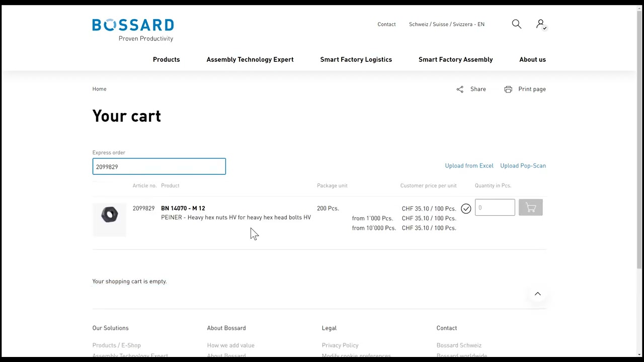Open the About us menu
The image size is (644, 362).
[532, 59]
